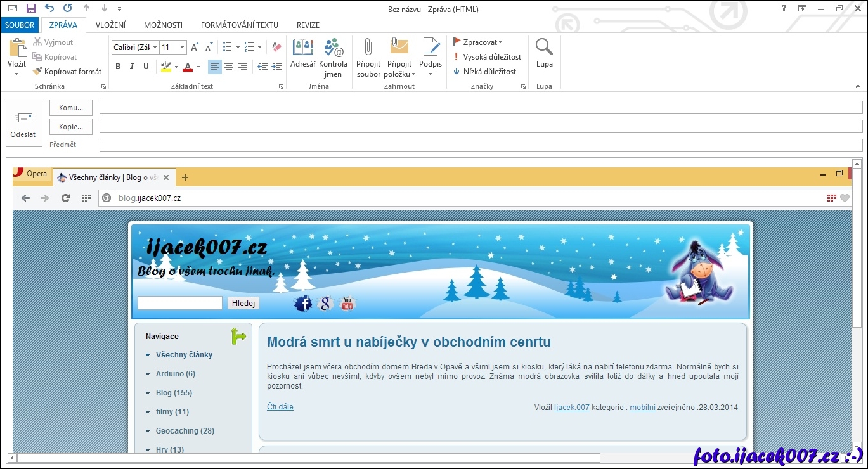Toggle bold formatting
Image resolution: width=868 pixels, height=469 pixels.
click(x=118, y=67)
